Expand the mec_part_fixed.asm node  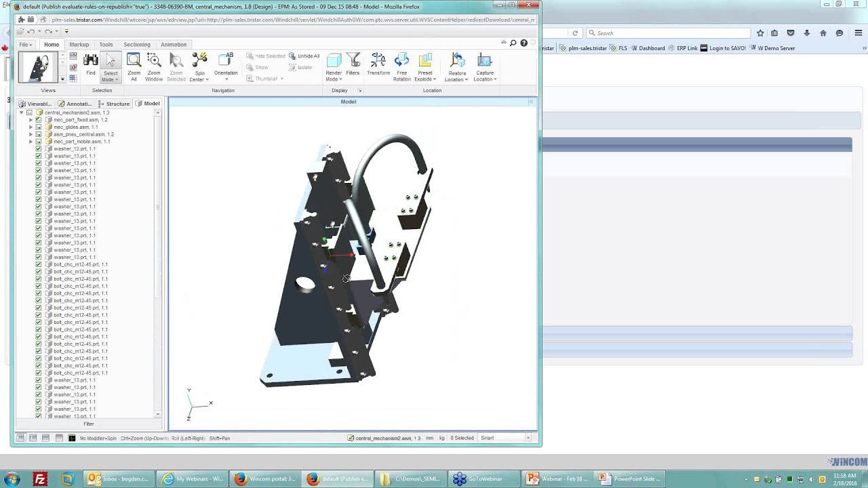(x=31, y=120)
